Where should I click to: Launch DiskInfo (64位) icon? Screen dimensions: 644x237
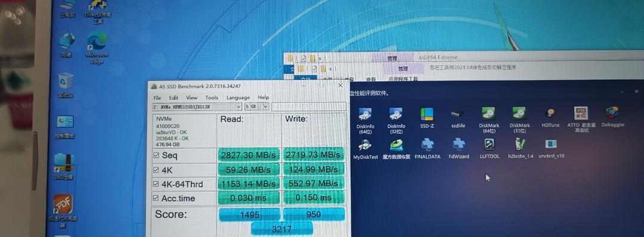365,120
